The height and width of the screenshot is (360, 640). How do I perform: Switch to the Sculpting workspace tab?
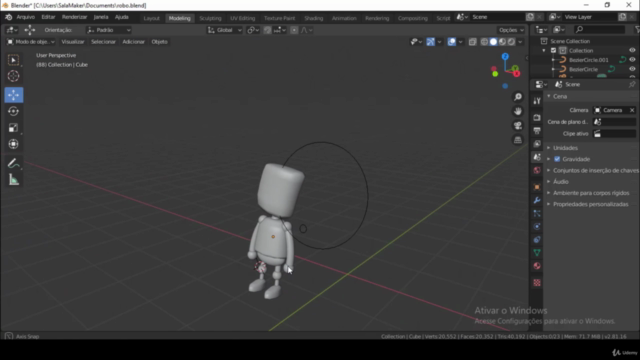click(210, 18)
